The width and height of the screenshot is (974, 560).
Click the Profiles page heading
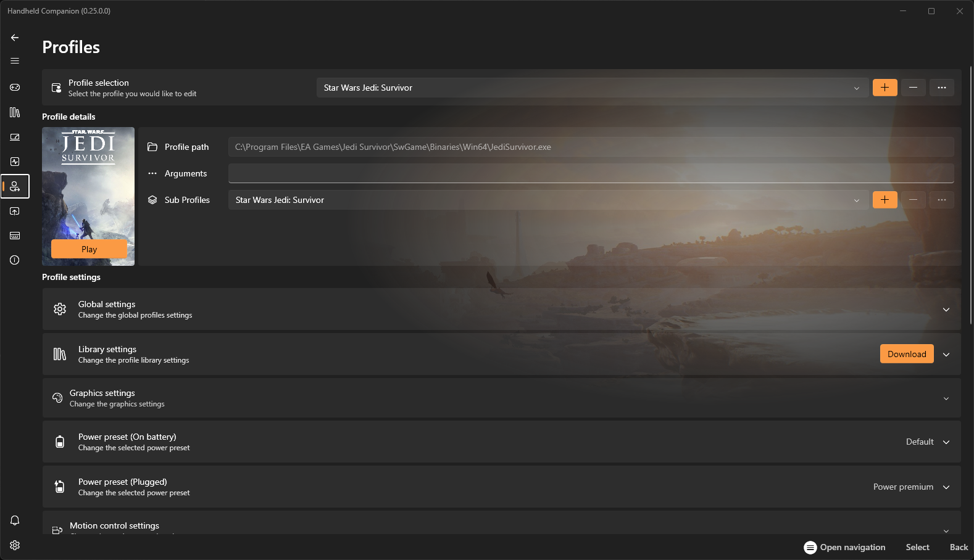tap(71, 47)
